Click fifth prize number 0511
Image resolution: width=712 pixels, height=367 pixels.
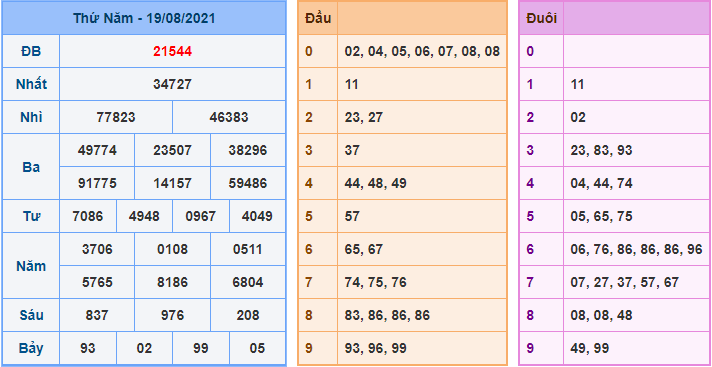(248, 249)
